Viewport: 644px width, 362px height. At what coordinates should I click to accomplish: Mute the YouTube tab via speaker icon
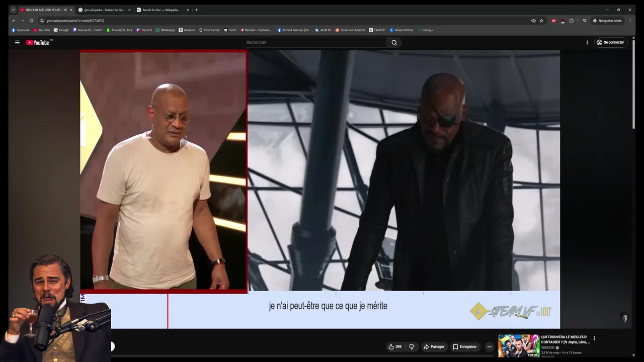tap(65, 10)
